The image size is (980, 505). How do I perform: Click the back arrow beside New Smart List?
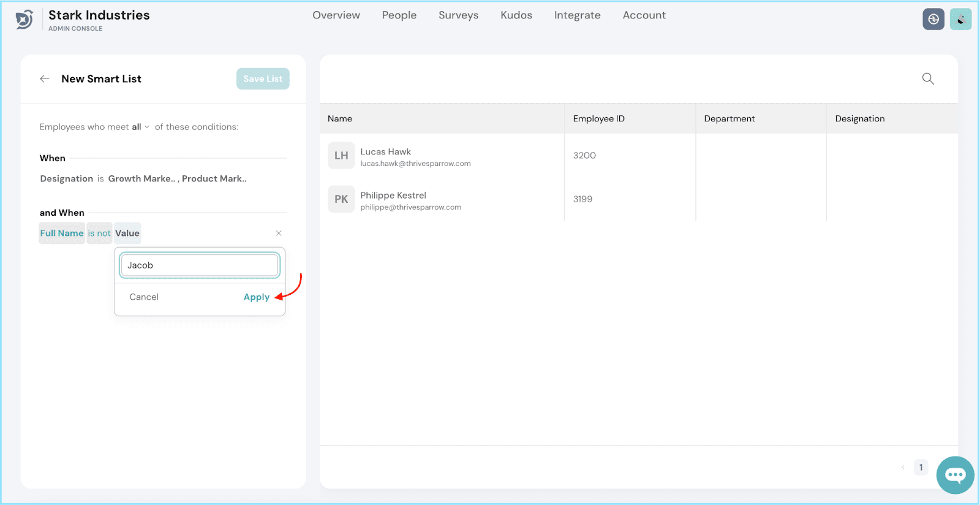[45, 79]
